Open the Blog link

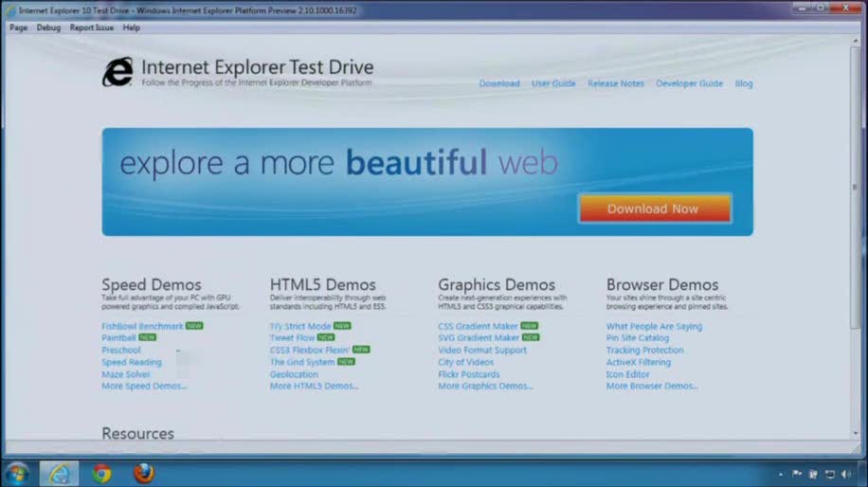pyautogui.click(x=744, y=83)
